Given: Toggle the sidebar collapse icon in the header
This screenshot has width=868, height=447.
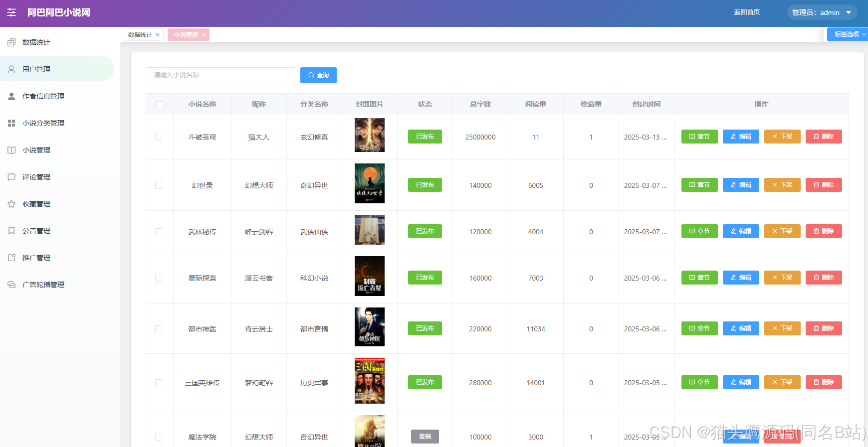Looking at the screenshot, I should [x=11, y=12].
